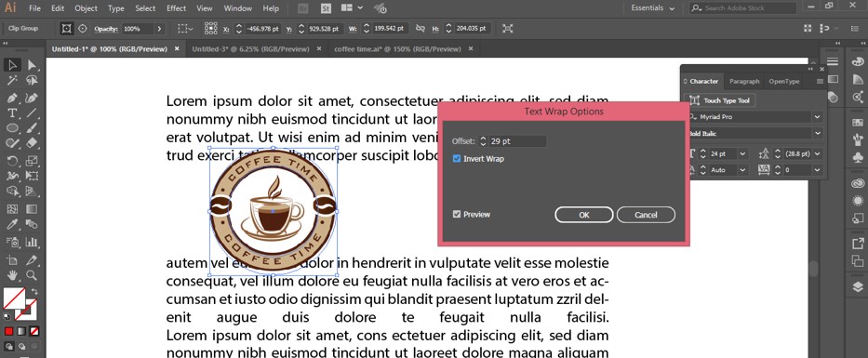Select the Type tool
The height and width of the screenshot is (358, 868).
pos(11,113)
